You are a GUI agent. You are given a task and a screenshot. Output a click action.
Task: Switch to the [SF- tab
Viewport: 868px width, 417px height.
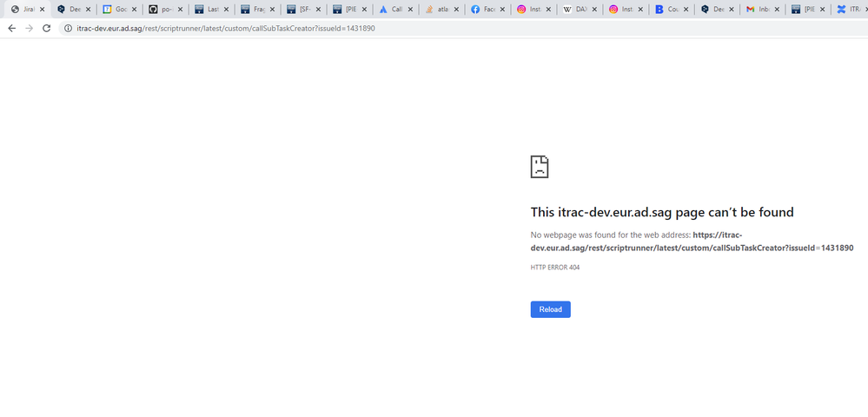tap(302, 10)
